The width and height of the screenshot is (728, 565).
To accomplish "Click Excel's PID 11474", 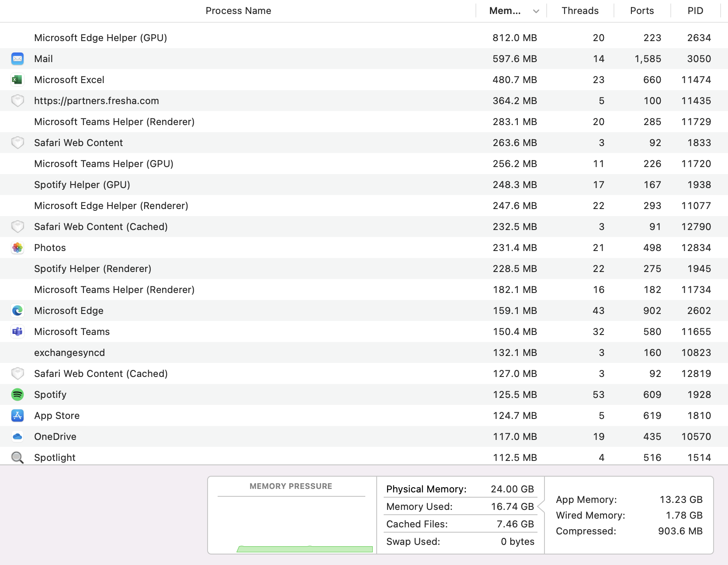I will [x=696, y=80].
